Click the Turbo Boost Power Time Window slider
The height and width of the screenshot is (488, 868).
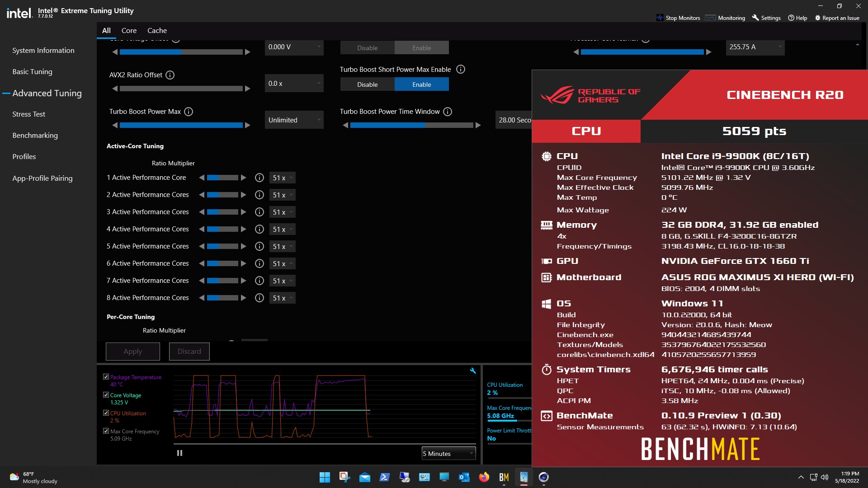pyautogui.click(x=411, y=125)
